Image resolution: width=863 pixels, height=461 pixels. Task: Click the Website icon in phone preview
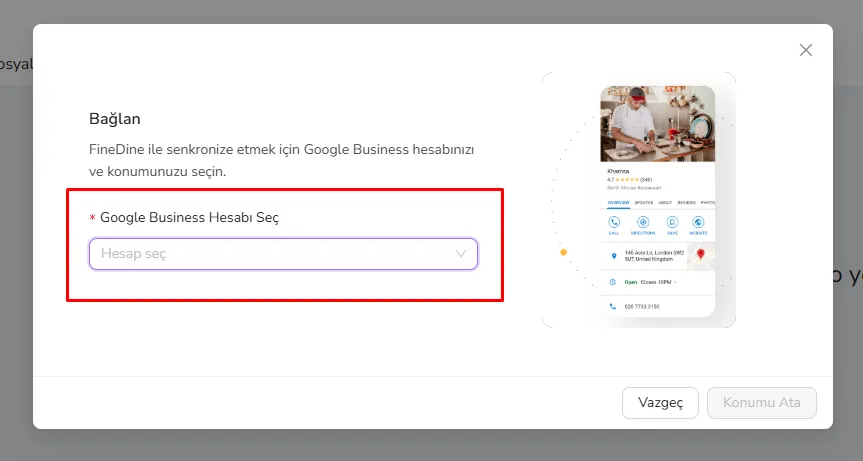pos(698,222)
